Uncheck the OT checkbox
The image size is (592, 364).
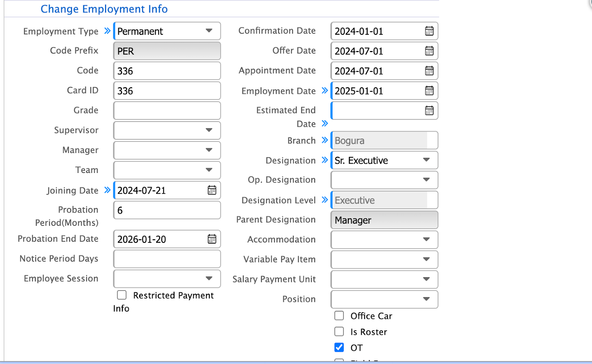[x=339, y=347]
